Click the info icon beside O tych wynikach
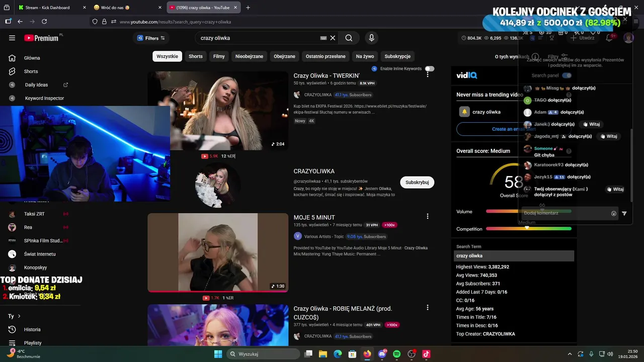This screenshot has width=644, height=362. click(x=535, y=57)
